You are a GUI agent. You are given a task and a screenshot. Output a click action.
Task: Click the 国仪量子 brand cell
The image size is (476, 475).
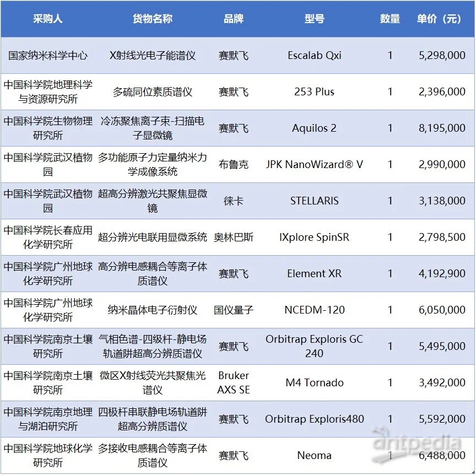coord(234,310)
